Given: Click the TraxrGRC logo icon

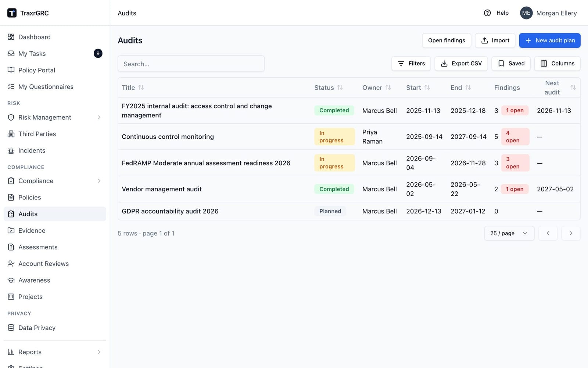Looking at the screenshot, I should pos(12,13).
